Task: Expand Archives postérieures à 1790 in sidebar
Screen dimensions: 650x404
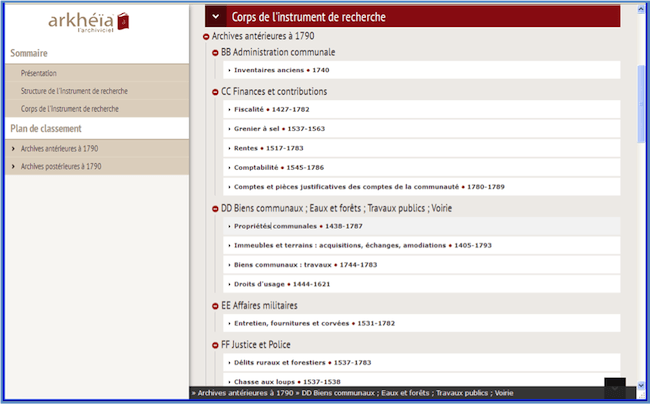Action: 60,166
